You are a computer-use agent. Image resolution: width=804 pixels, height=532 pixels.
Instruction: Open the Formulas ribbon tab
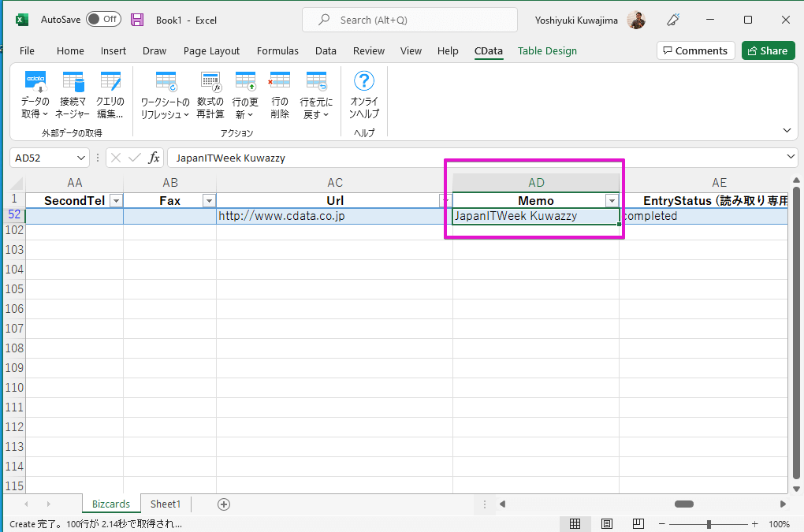point(277,50)
